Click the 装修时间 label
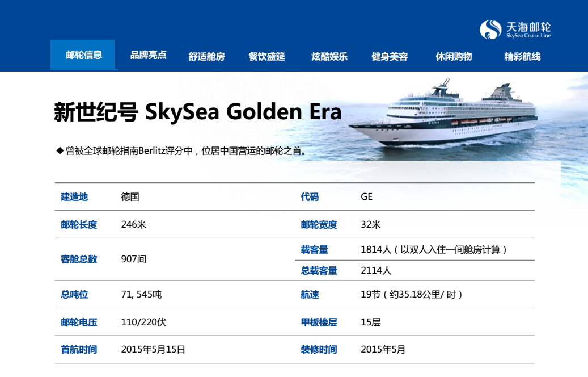The height and width of the screenshot is (377, 588). 319,350
